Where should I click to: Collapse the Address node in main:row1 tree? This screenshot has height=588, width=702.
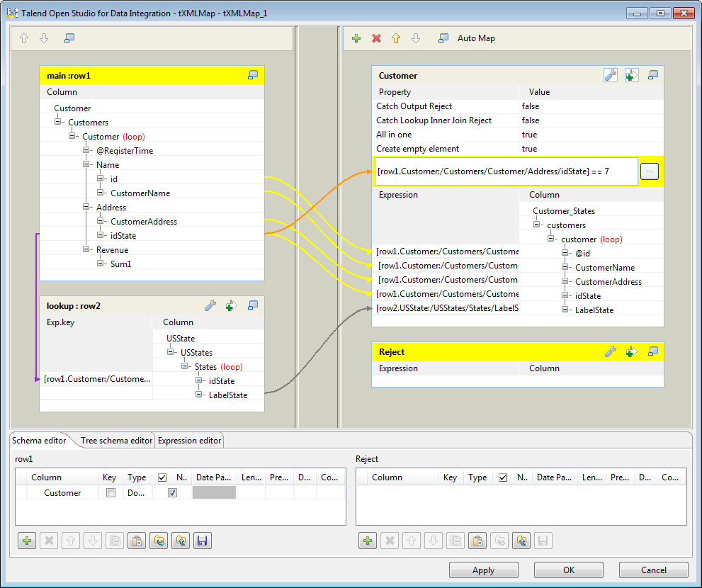(86, 208)
